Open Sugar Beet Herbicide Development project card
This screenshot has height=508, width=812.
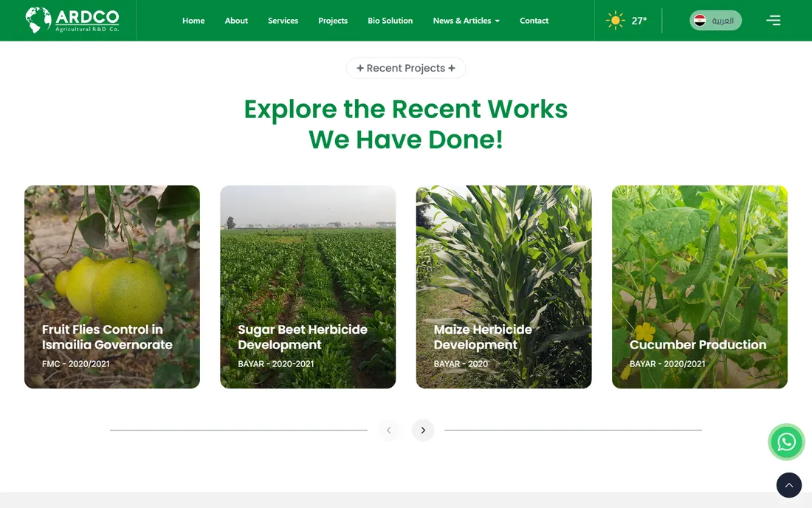click(308, 287)
